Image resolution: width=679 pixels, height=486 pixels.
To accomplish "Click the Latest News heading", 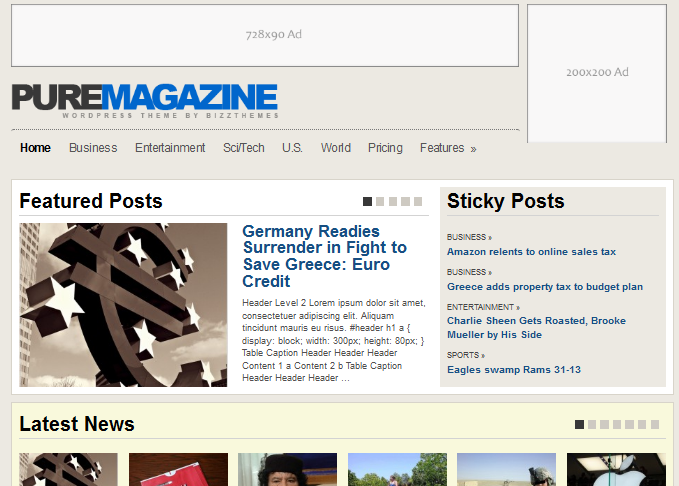I will 77,424.
